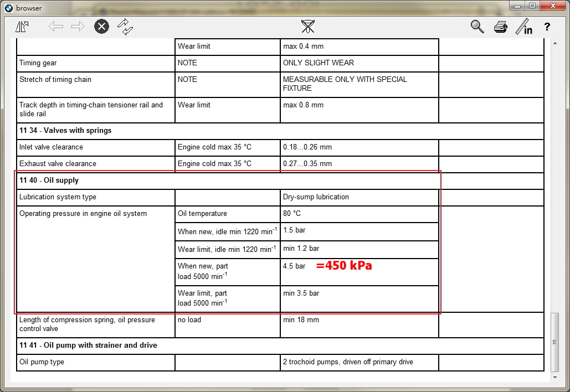Click the 'Inlet valve clearance' row label
Screen dimensions: 570x392
[x=51, y=147]
